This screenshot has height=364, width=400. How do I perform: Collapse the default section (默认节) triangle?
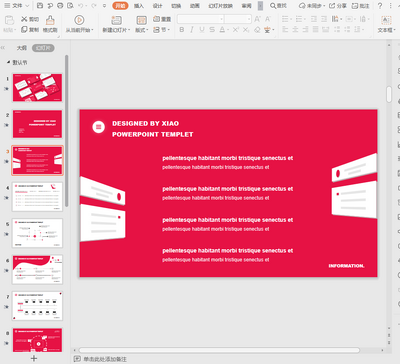click(x=8, y=62)
